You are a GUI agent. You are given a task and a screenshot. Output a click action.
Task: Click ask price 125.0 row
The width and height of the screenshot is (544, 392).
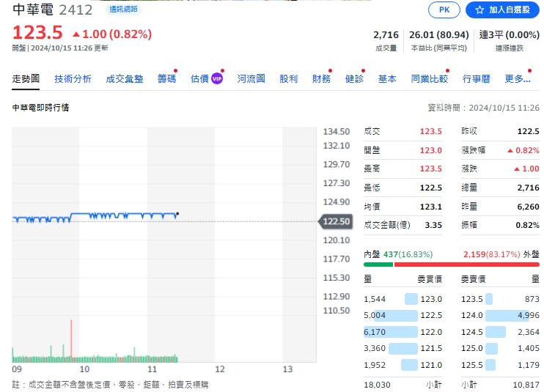coord(500,348)
